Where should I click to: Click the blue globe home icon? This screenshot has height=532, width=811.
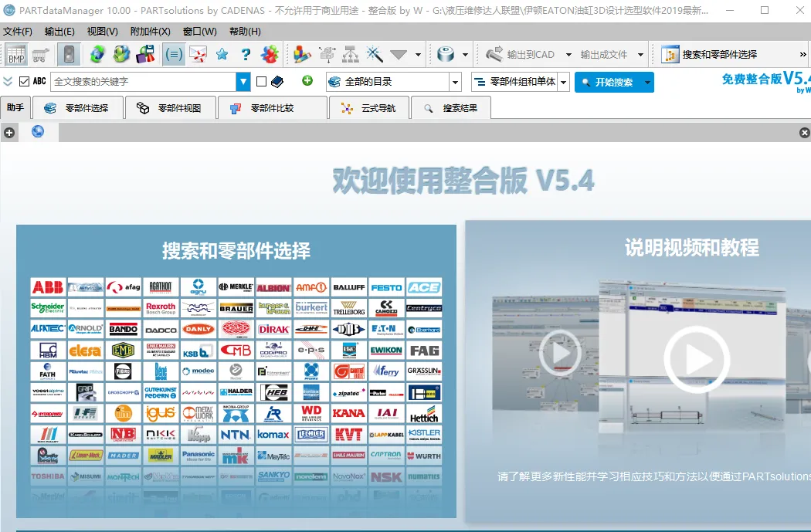tap(38, 132)
